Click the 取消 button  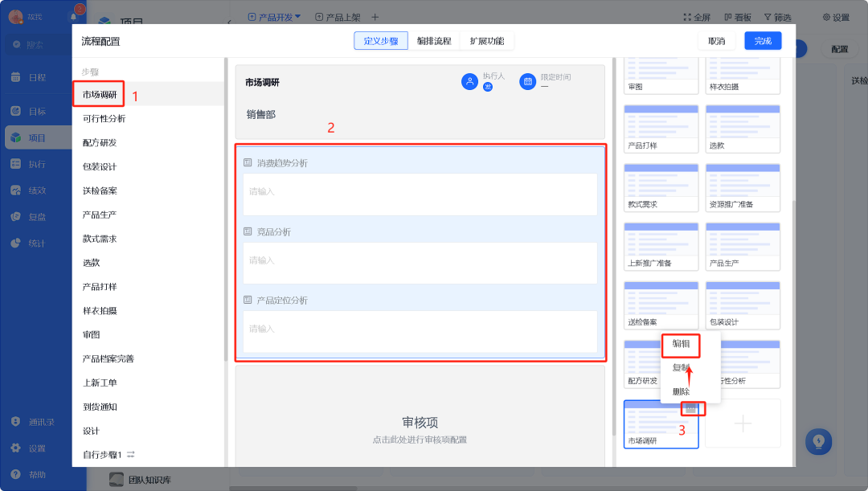pos(717,41)
